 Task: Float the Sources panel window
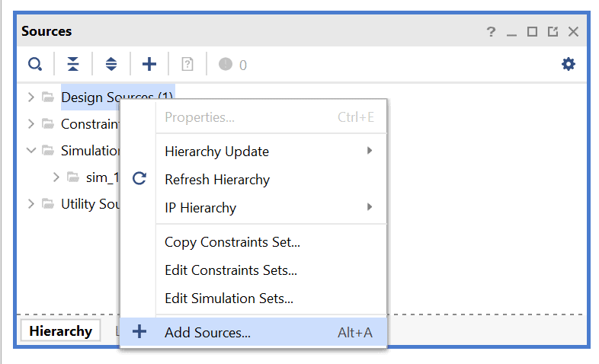(x=553, y=32)
